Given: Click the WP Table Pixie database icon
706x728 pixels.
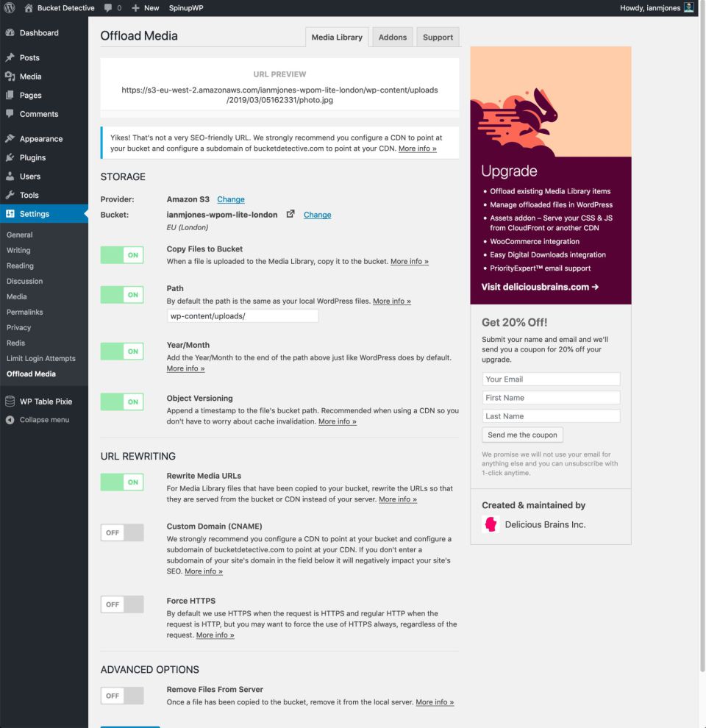Looking at the screenshot, I should 10,402.
